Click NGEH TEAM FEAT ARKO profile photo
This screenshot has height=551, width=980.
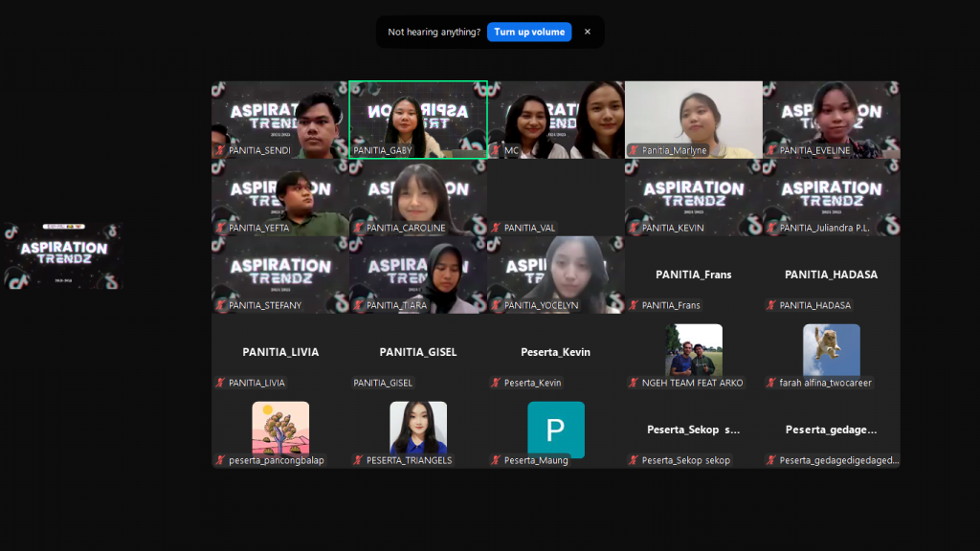pyautogui.click(x=694, y=350)
